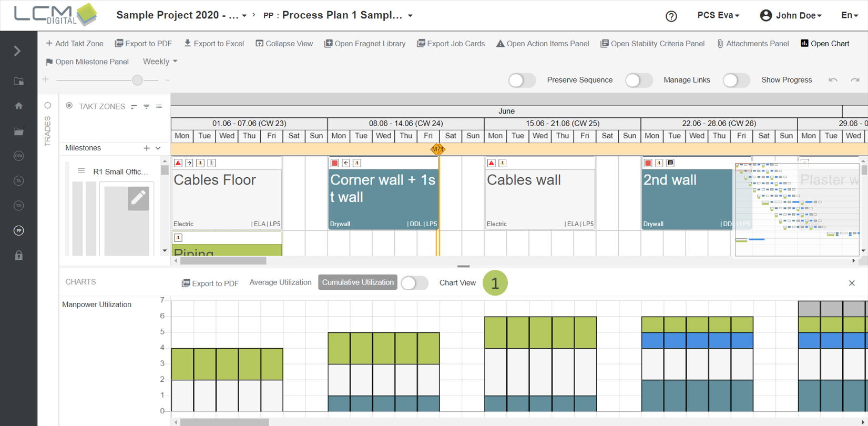Open the Weekly view dropdown
Image resolution: width=868 pixels, height=426 pixels.
(x=160, y=62)
